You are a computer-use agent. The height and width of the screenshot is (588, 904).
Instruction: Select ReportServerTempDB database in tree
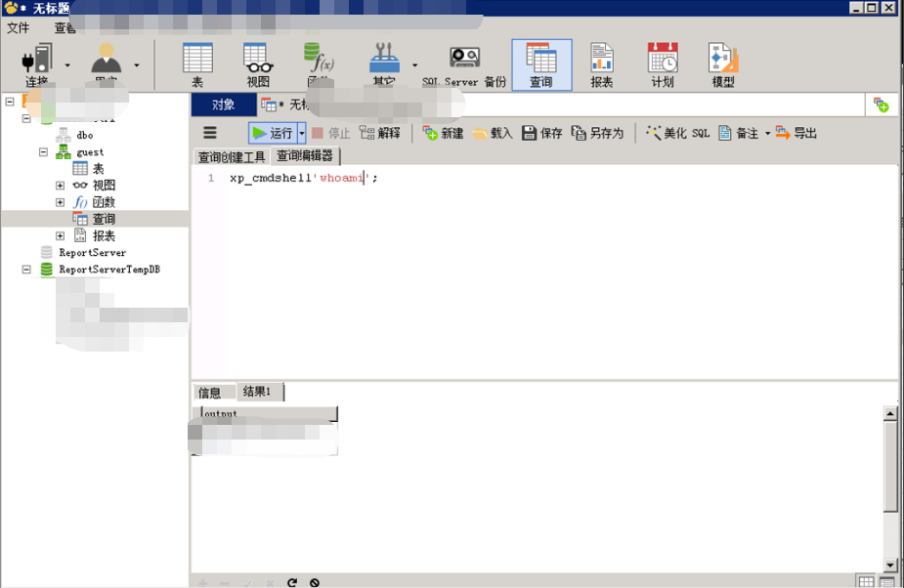coord(109,270)
